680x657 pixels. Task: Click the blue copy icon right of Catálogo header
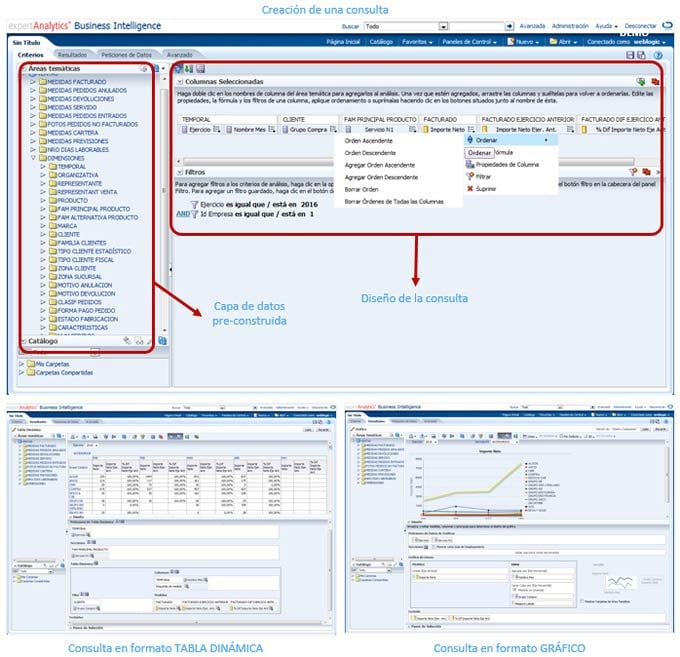pos(163,341)
